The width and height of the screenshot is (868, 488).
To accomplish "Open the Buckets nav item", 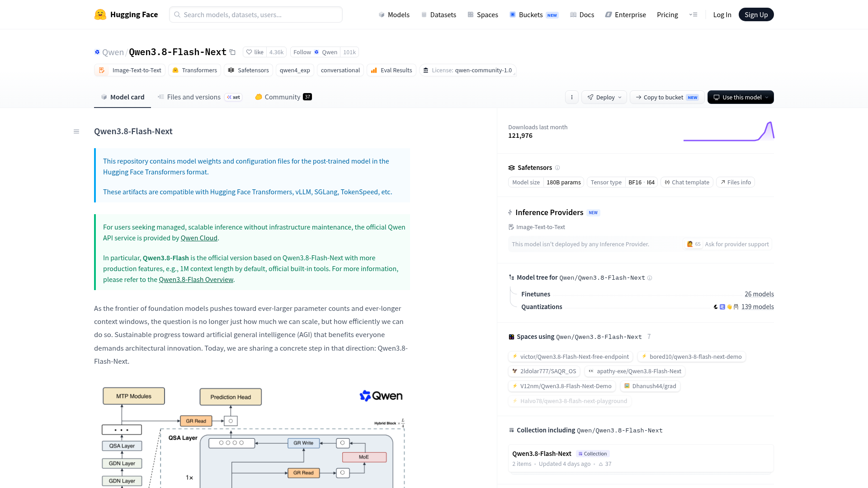I will 534,14.
